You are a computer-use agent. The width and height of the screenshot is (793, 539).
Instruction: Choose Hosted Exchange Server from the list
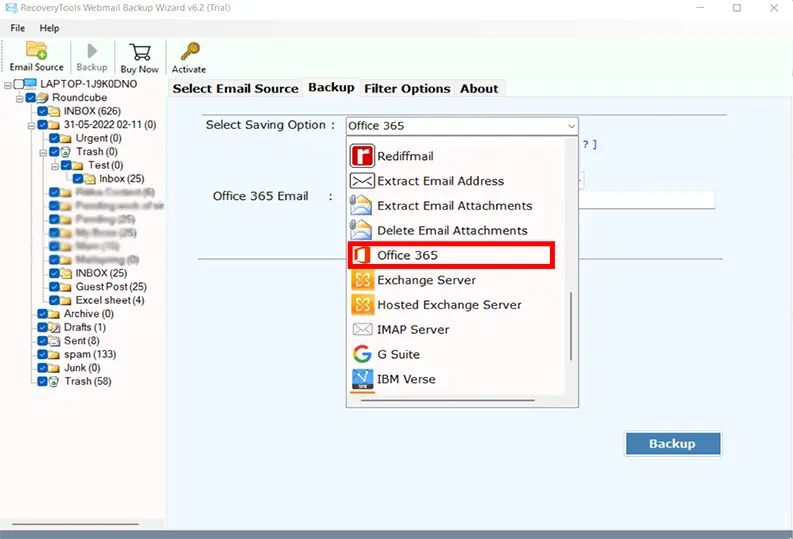[449, 305]
